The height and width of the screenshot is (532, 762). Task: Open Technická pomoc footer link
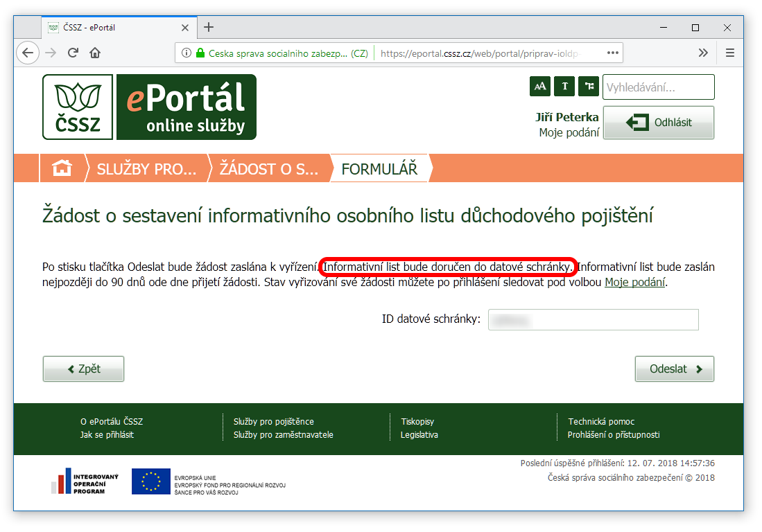pyautogui.click(x=601, y=421)
